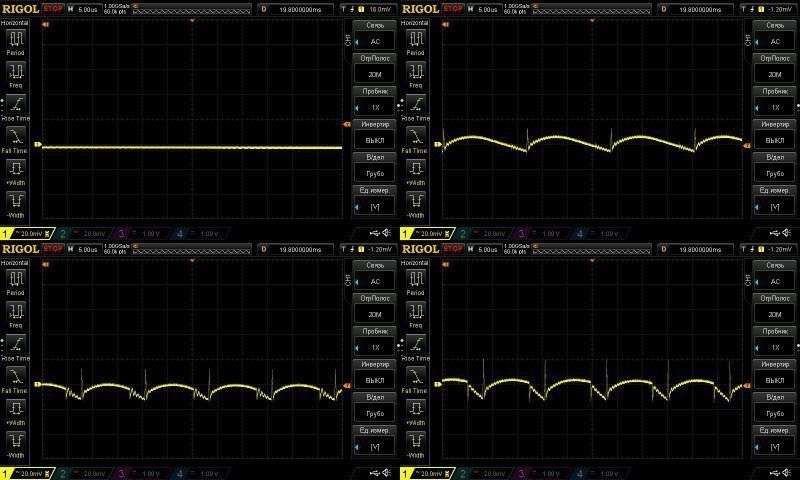
Task: Toggle В/дел Грубо in top-right scope screen
Action: [775, 168]
